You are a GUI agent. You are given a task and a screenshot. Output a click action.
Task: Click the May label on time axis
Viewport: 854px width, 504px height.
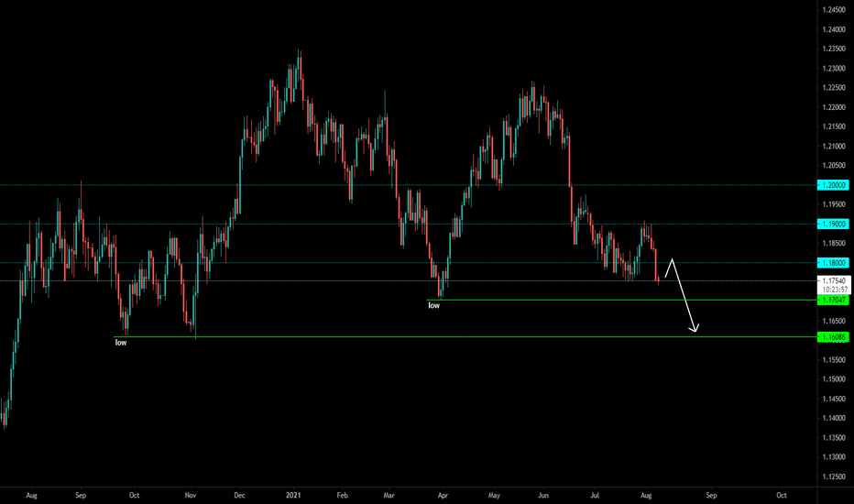coord(494,496)
